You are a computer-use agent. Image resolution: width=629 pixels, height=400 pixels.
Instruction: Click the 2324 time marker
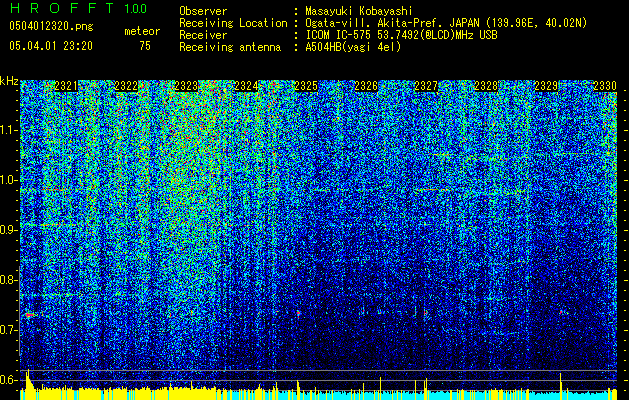(246, 86)
